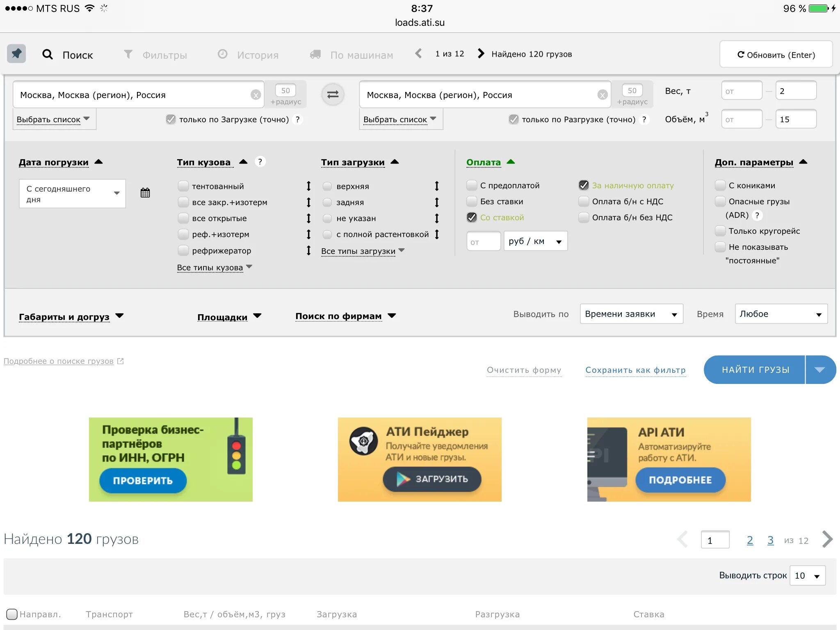This screenshot has height=630, width=840.
Task: Click arrow icon next to верхняя
Action: point(437,186)
